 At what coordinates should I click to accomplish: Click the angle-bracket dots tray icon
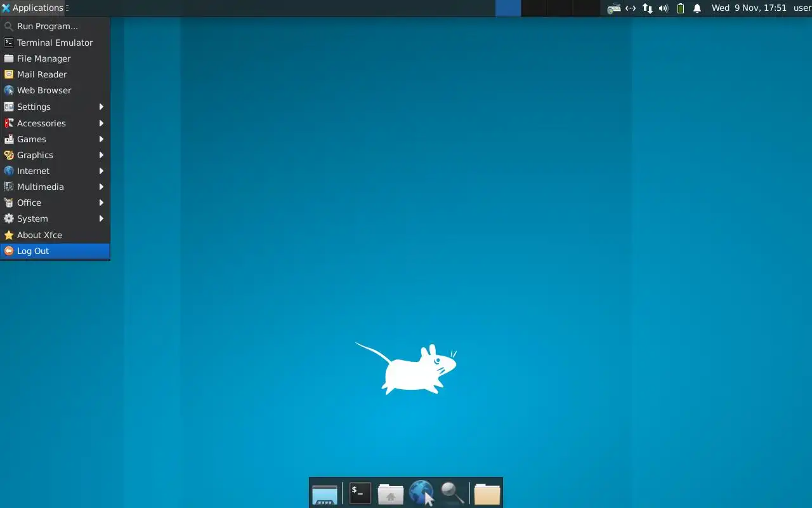pyautogui.click(x=631, y=8)
